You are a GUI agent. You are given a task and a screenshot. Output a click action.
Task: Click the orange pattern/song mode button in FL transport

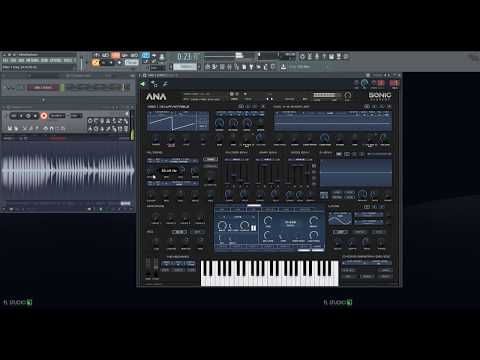click(96, 62)
